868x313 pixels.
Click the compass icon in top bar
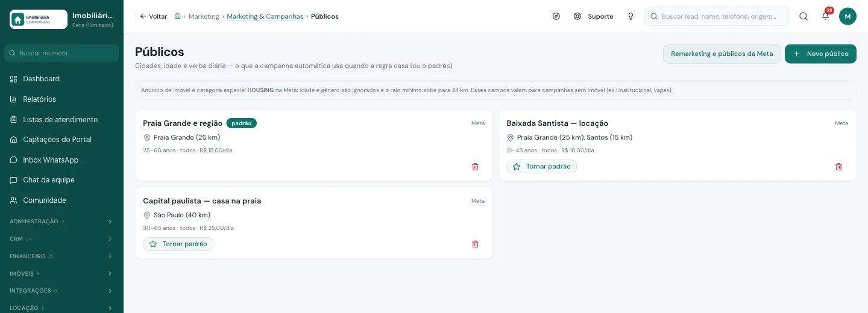(x=556, y=16)
